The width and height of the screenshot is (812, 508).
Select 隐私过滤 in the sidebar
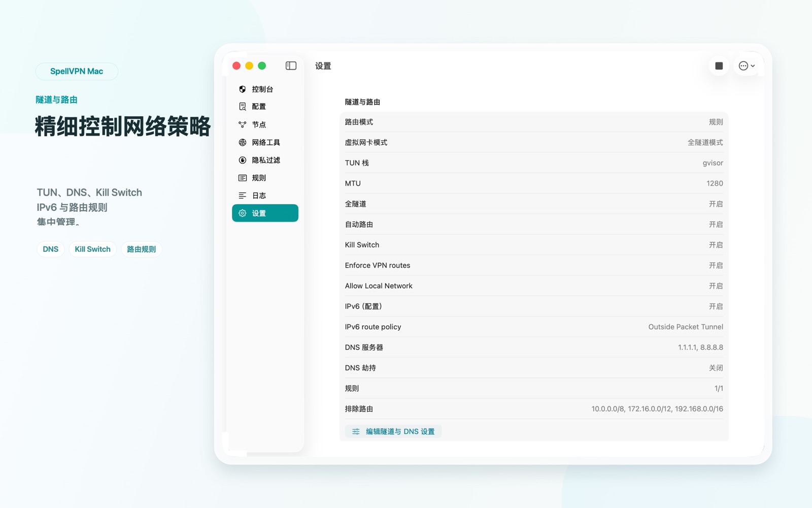[265, 160]
